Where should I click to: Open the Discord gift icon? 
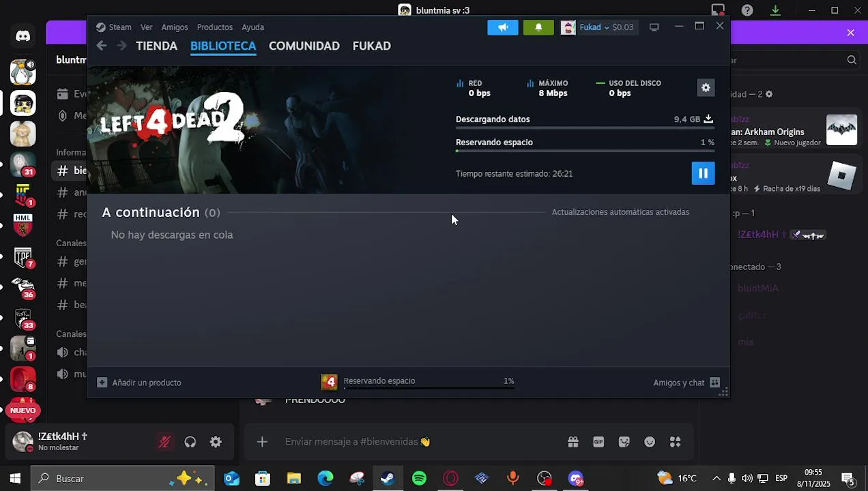573,442
